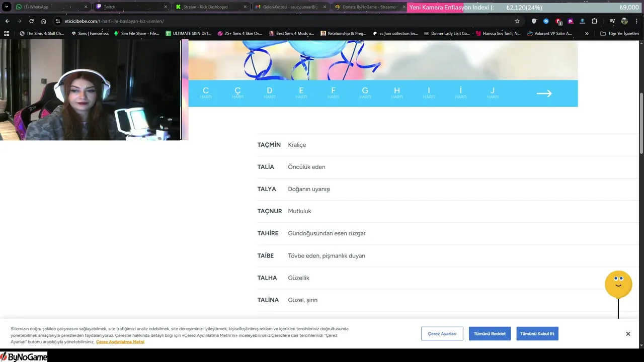Open the browser three-dot menu
This screenshot has width=644, height=362.
coord(636,21)
